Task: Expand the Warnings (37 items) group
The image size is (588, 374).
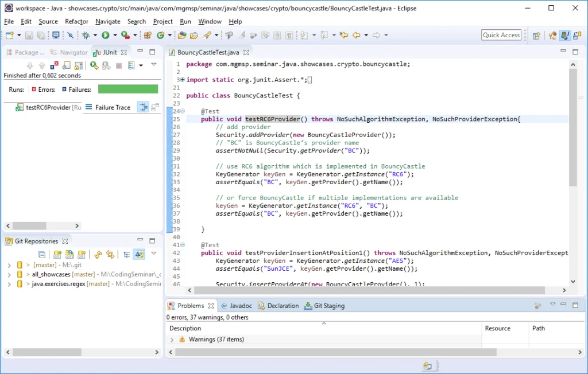Action: pyautogui.click(x=172, y=340)
